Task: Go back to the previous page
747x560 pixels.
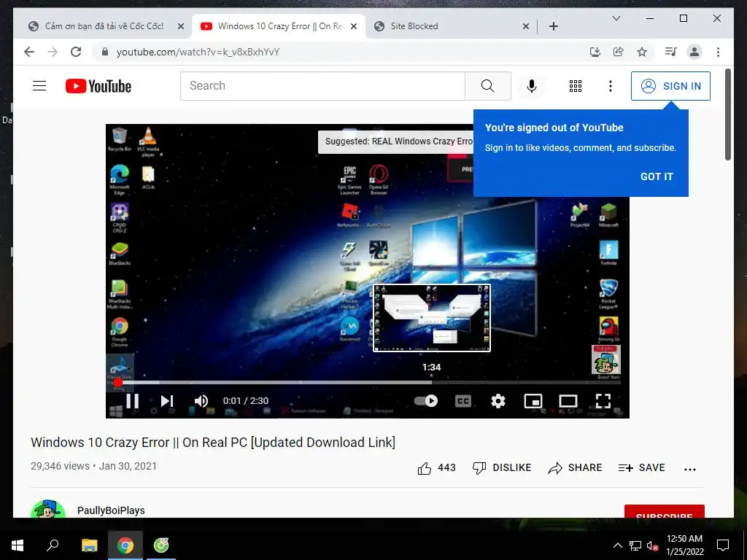Action: (x=29, y=52)
